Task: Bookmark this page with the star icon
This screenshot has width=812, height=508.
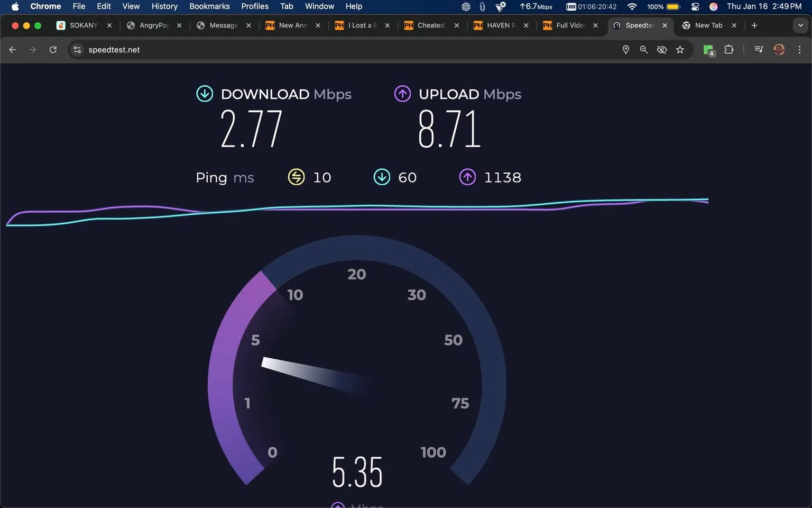Action: [x=680, y=49]
